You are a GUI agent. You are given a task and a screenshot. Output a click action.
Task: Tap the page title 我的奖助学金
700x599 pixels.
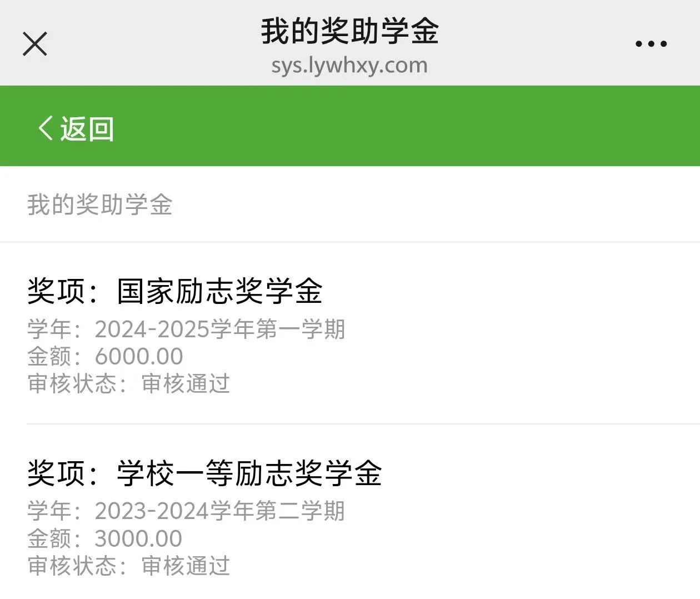point(350,31)
